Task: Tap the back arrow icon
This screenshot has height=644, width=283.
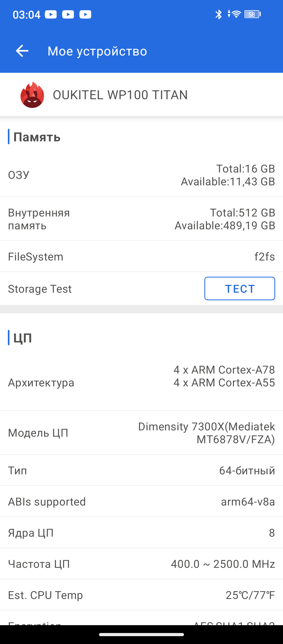Action: click(x=22, y=51)
